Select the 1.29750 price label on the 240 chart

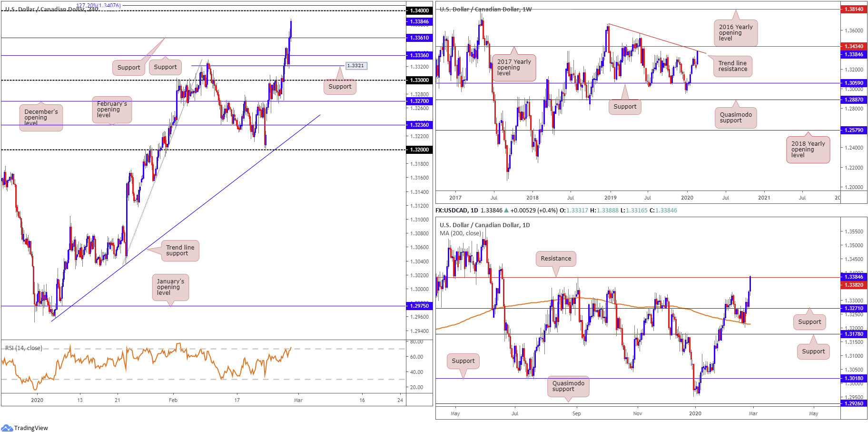point(419,306)
